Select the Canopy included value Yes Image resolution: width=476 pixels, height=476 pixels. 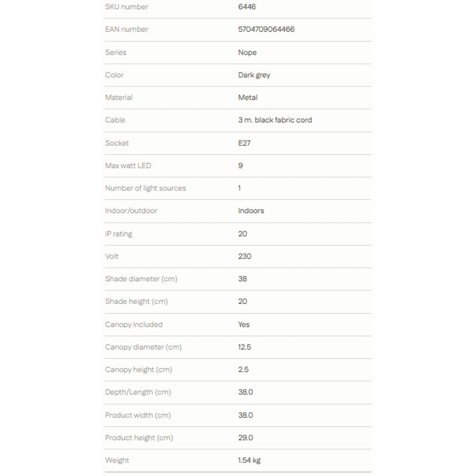tap(244, 324)
